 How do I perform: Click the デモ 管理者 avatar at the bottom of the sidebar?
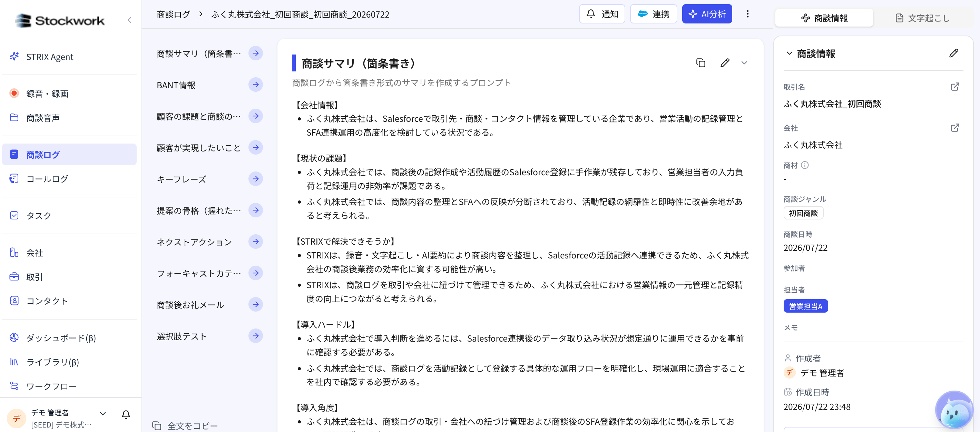(x=16, y=418)
